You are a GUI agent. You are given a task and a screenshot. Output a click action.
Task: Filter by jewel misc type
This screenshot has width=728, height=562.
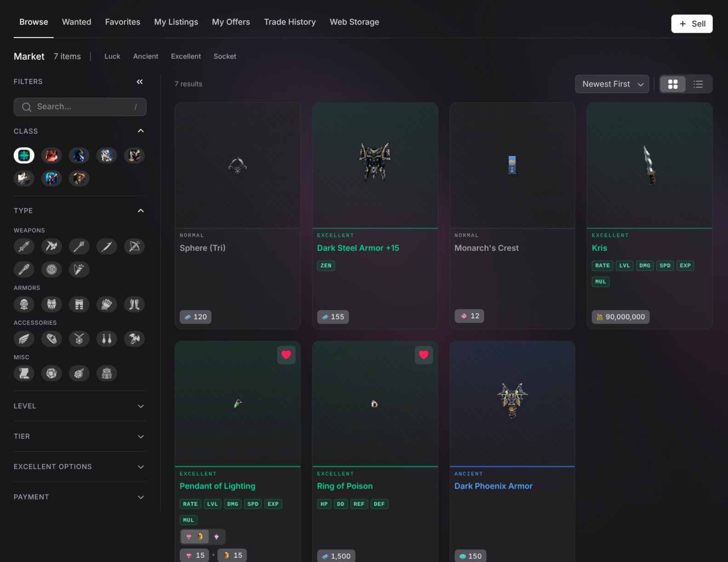[52, 374]
